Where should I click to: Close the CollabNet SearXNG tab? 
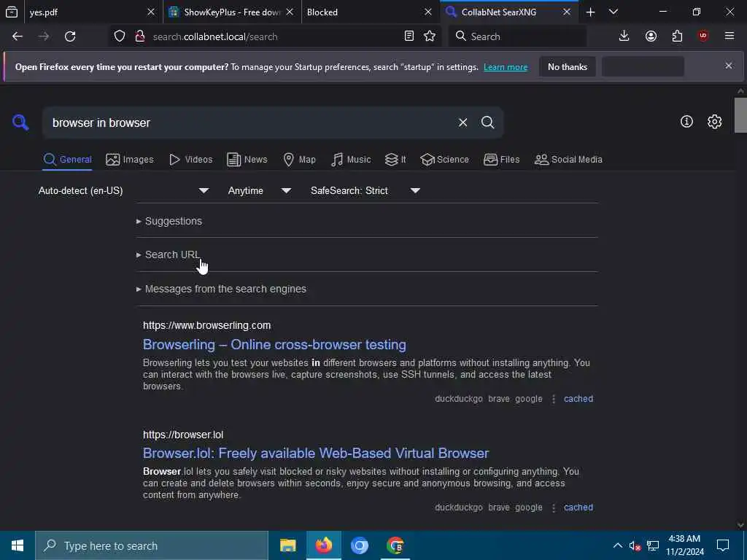tap(566, 12)
